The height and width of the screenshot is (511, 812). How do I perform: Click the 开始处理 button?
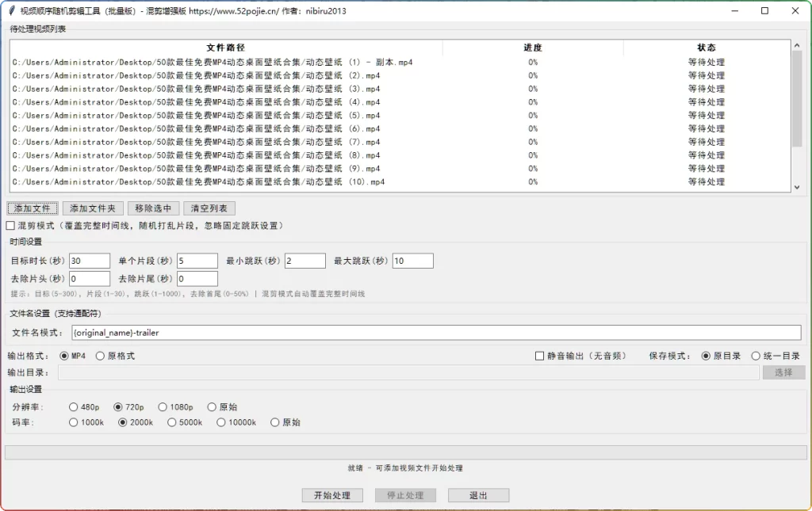[331, 494]
